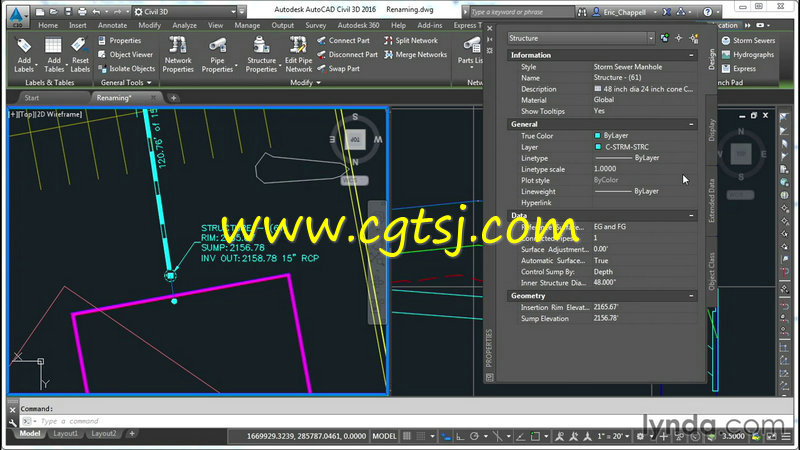800x450 pixels.
Task: Open the Help question mark menu
Action: tap(707, 12)
